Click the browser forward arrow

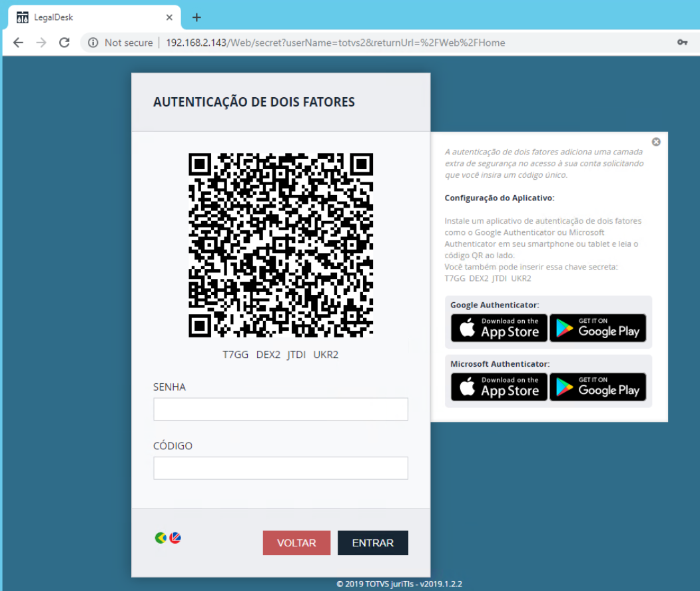click(x=41, y=43)
